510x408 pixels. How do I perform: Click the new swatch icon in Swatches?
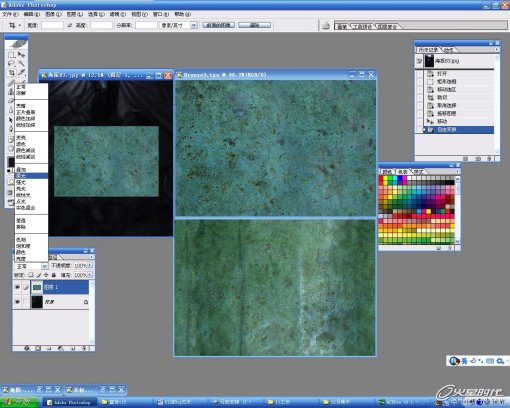tap(439, 248)
